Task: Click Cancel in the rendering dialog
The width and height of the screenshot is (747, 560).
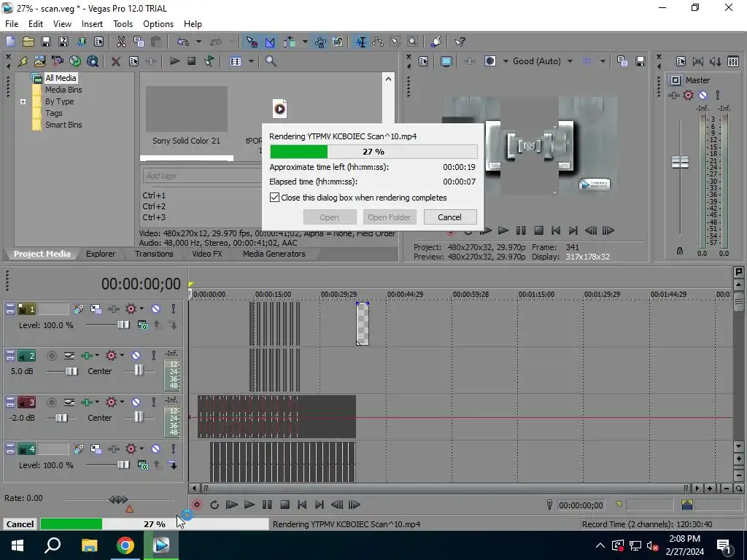Action: tap(449, 217)
